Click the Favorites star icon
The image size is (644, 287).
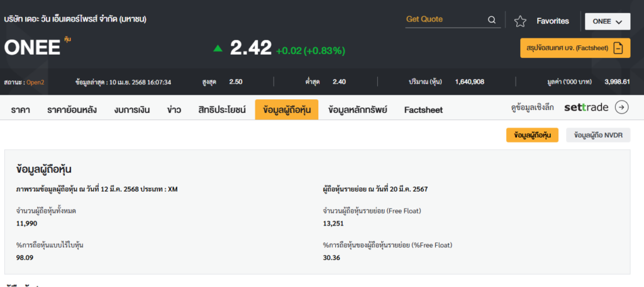(520, 21)
